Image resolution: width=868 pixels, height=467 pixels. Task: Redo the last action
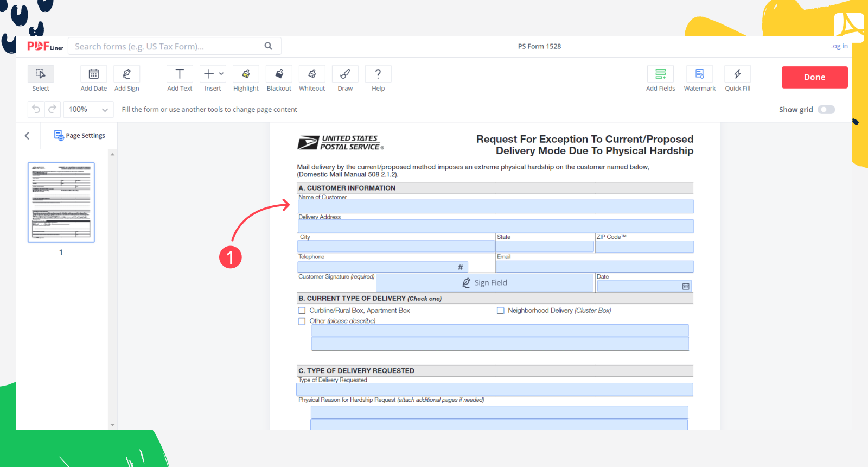[52, 109]
